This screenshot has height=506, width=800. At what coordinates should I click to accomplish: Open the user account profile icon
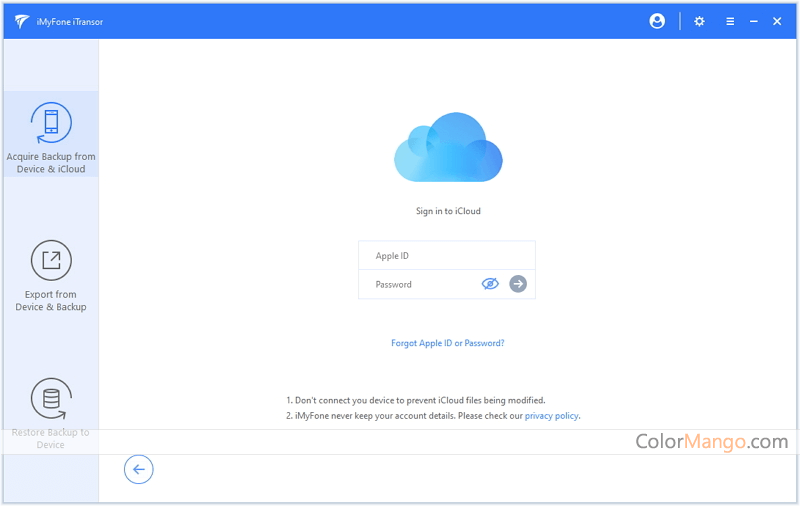coord(657,21)
